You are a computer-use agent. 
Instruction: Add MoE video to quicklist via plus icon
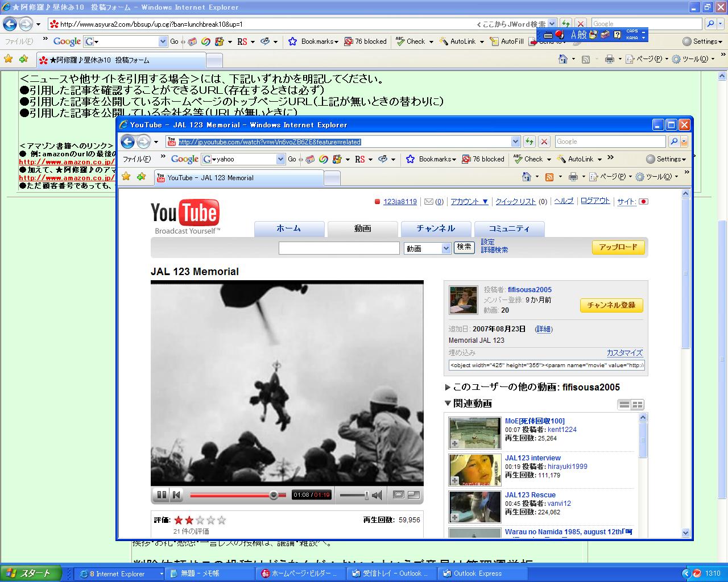[455, 443]
